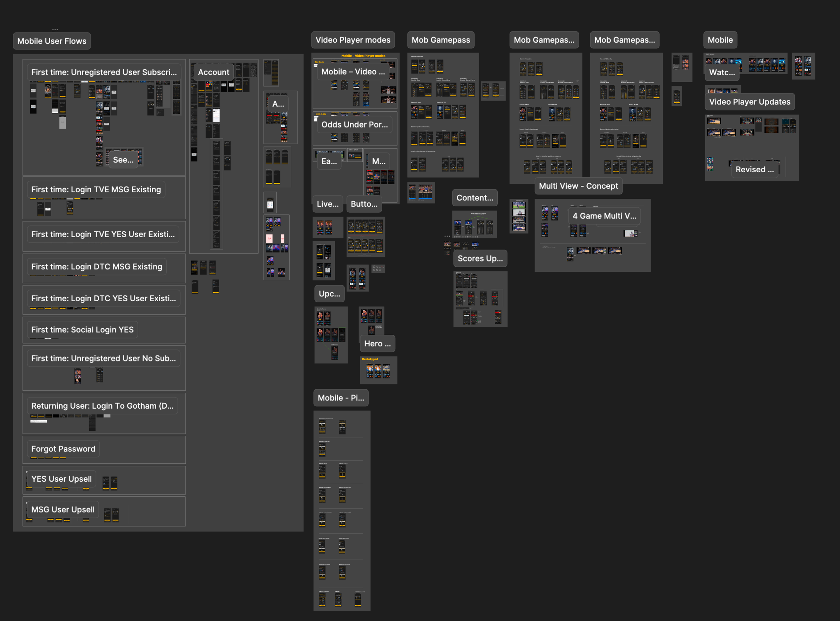Select the 'Mobile - Pi...' section label
Screen dimensions: 840x621
341,398
